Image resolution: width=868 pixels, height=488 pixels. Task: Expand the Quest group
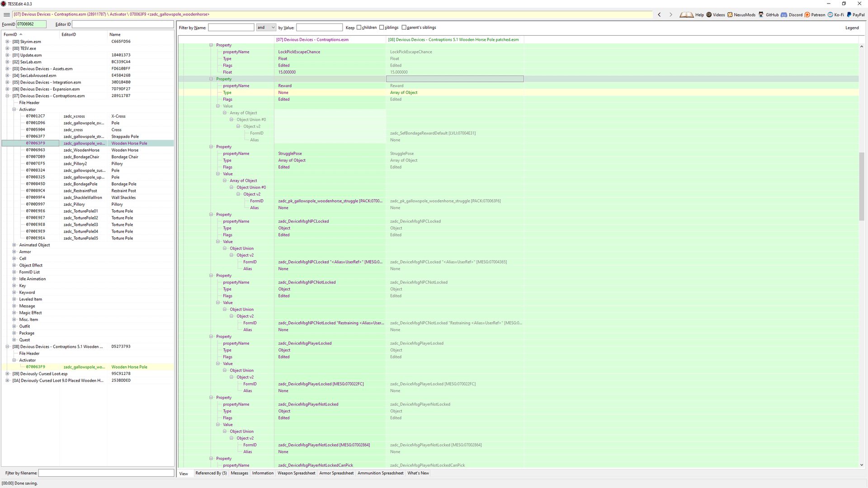pos(14,340)
